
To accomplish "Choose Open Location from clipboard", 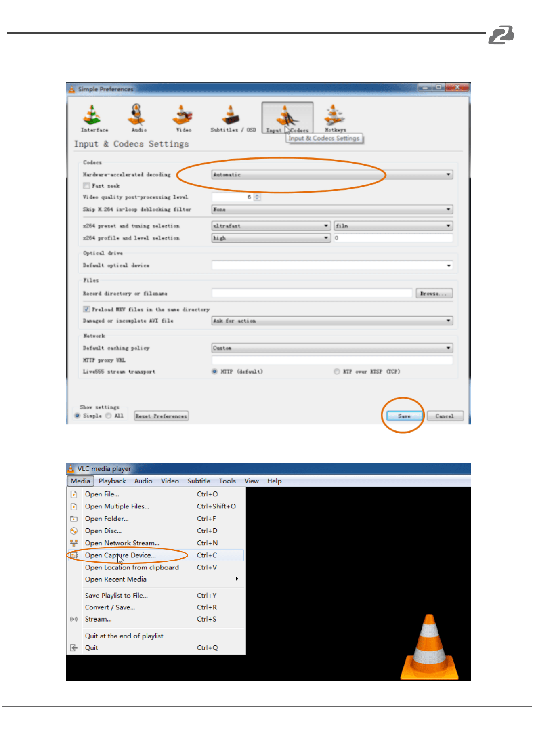I will 156,567.
